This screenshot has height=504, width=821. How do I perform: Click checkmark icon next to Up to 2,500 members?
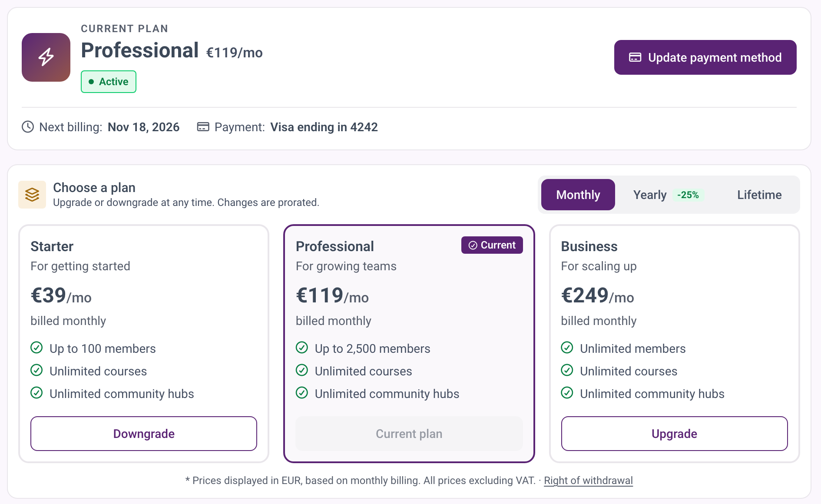pos(302,348)
